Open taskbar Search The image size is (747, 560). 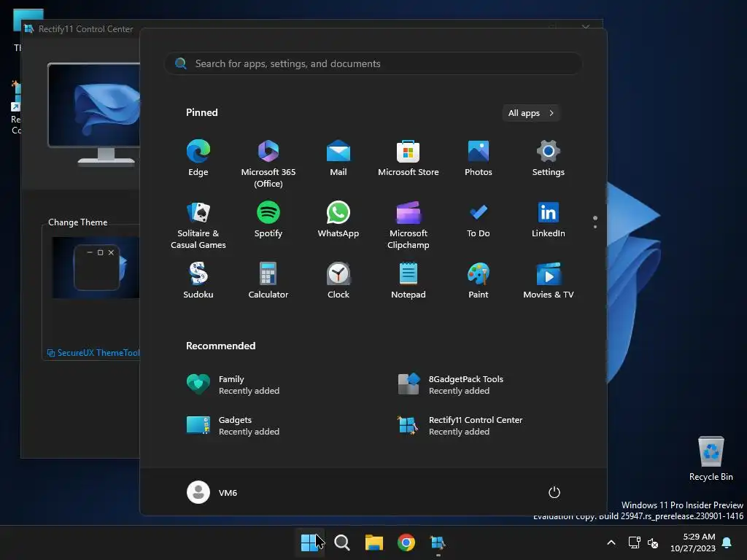pos(342,542)
